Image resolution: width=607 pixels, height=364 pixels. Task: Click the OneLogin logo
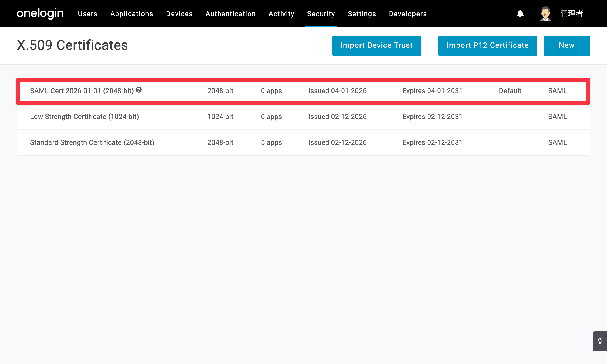coord(40,13)
